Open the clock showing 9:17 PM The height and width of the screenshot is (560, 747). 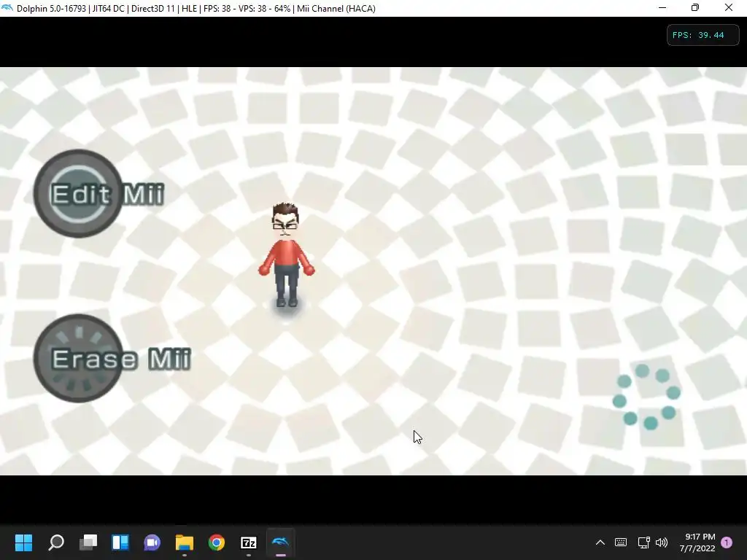[697, 542]
